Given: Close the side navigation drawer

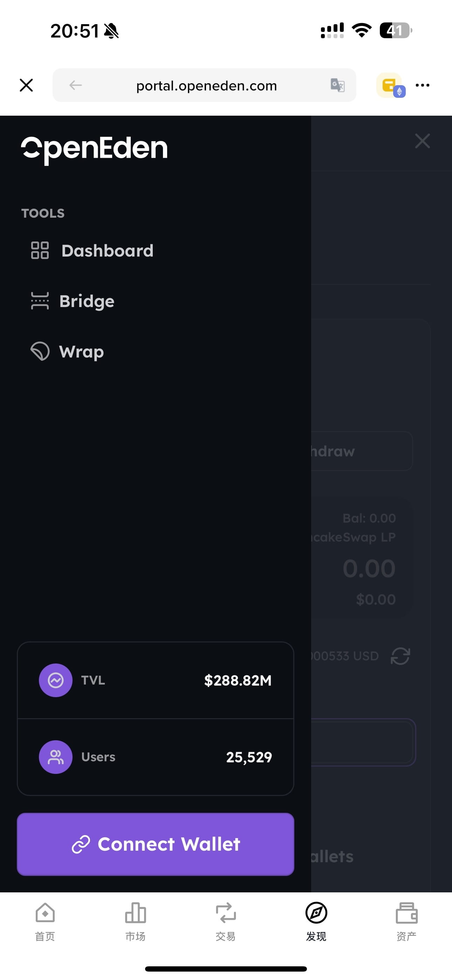Looking at the screenshot, I should [x=422, y=141].
